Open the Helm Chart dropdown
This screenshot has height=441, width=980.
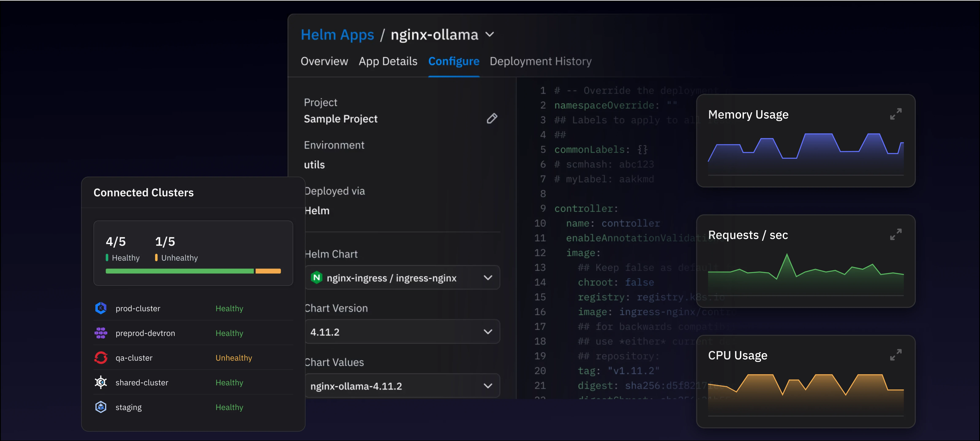pos(488,278)
